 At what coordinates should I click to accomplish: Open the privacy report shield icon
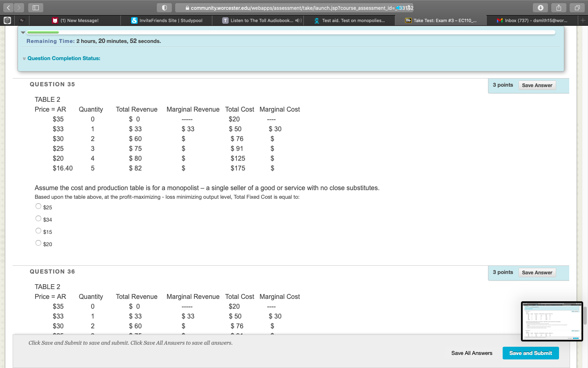point(164,8)
